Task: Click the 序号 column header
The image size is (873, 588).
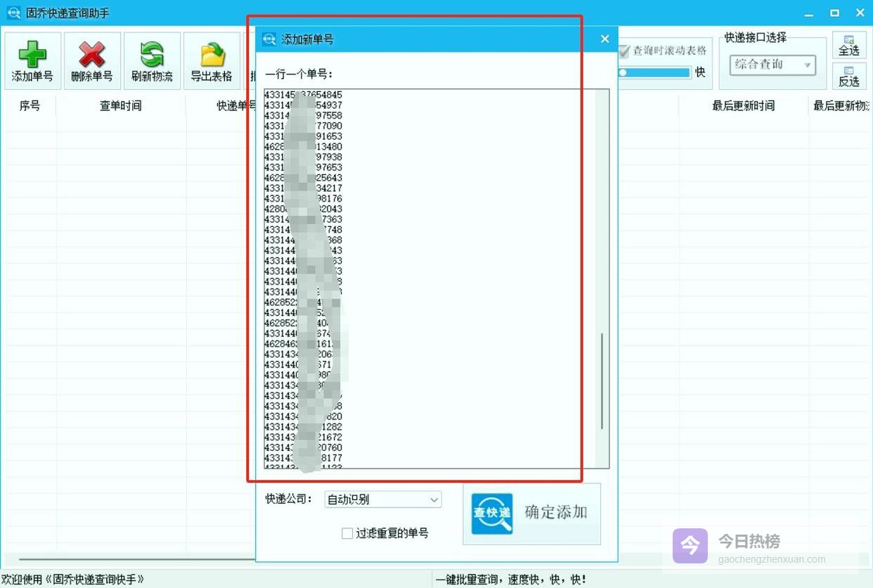Action: pyautogui.click(x=30, y=106)
